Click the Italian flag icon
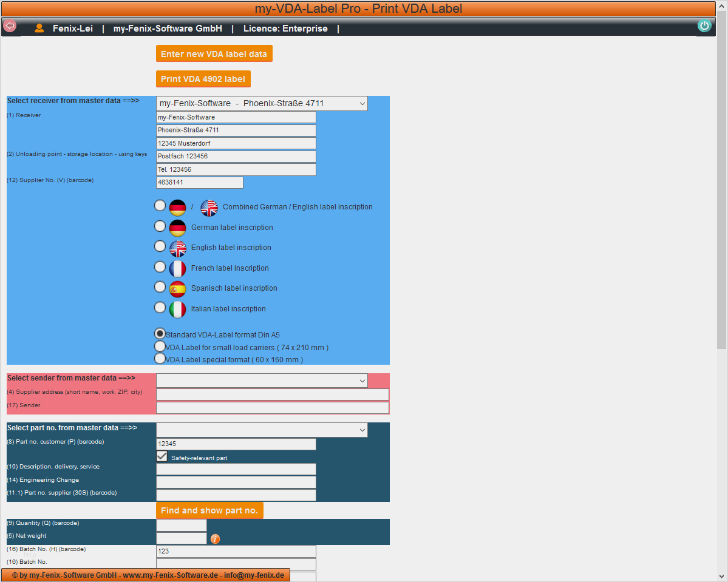The image size is (728, 582). [x=177, y=309]
